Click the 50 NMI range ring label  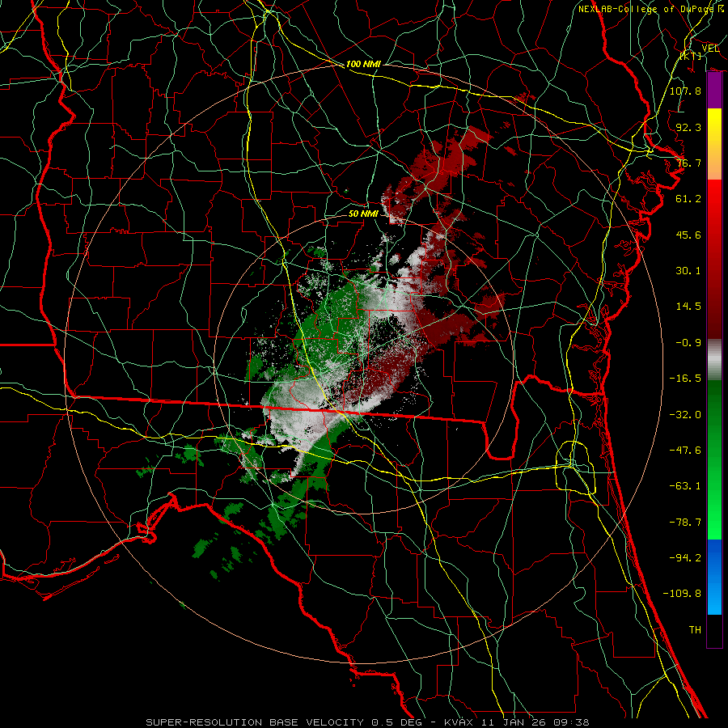pyautogui.click(x=363, y=214)
